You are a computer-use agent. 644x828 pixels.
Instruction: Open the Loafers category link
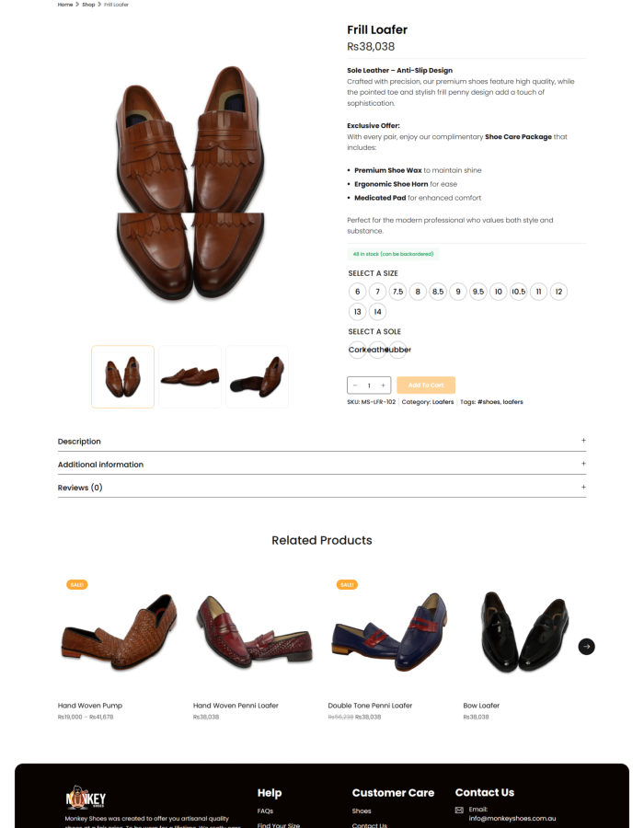point(443,402)
